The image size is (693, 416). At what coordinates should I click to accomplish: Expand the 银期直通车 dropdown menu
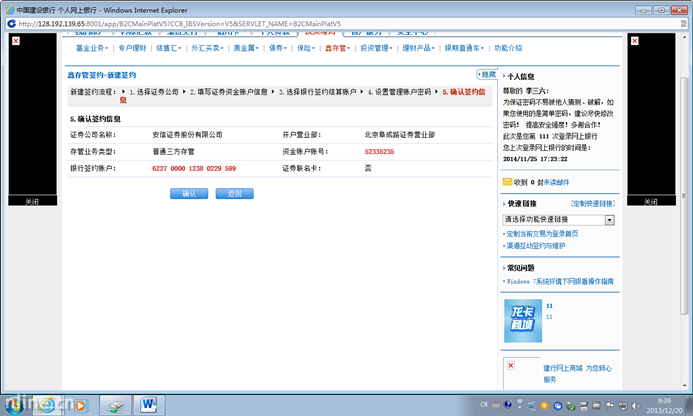click(x=464, y=48)
